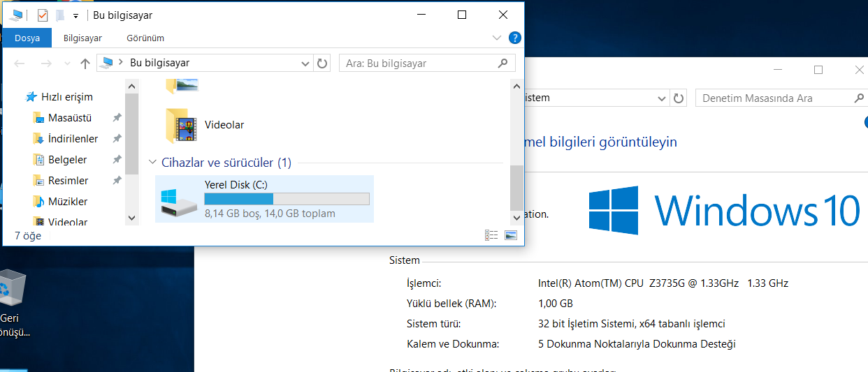Select the Yerel Disk (C:) drive icon
The width and height of the screenshot is (868, 372).
178,201
